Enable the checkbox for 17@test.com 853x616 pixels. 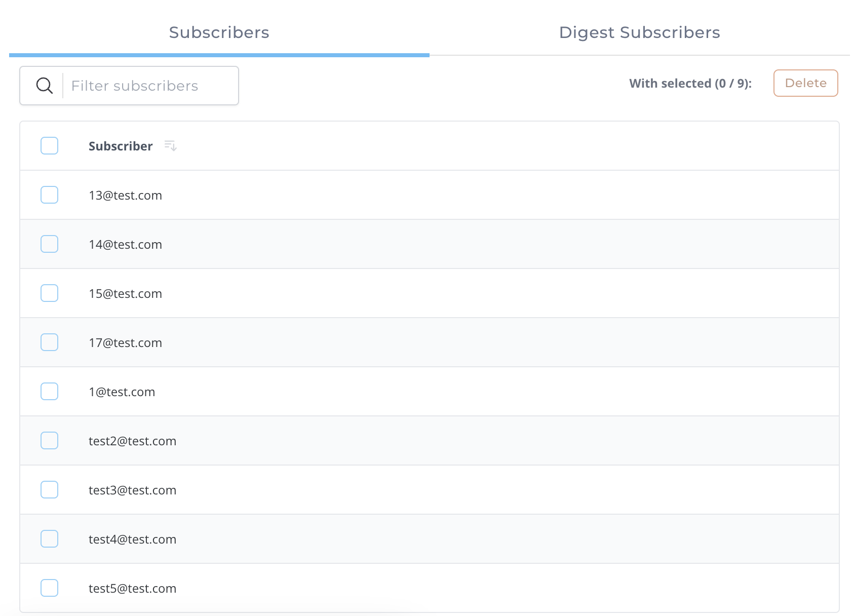pyautogui.click(x=49, y=342)
